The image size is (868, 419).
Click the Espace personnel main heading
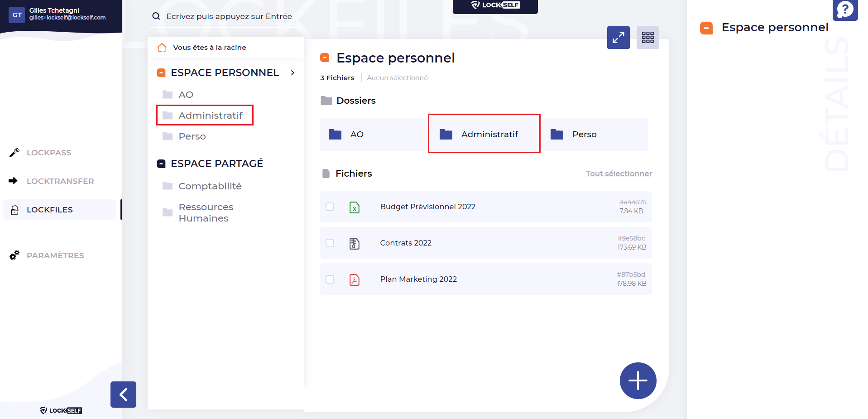click(396, 58)
